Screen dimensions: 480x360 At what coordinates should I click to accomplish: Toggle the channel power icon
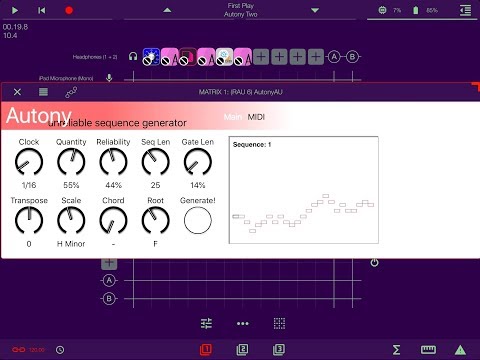pos(374,263)
